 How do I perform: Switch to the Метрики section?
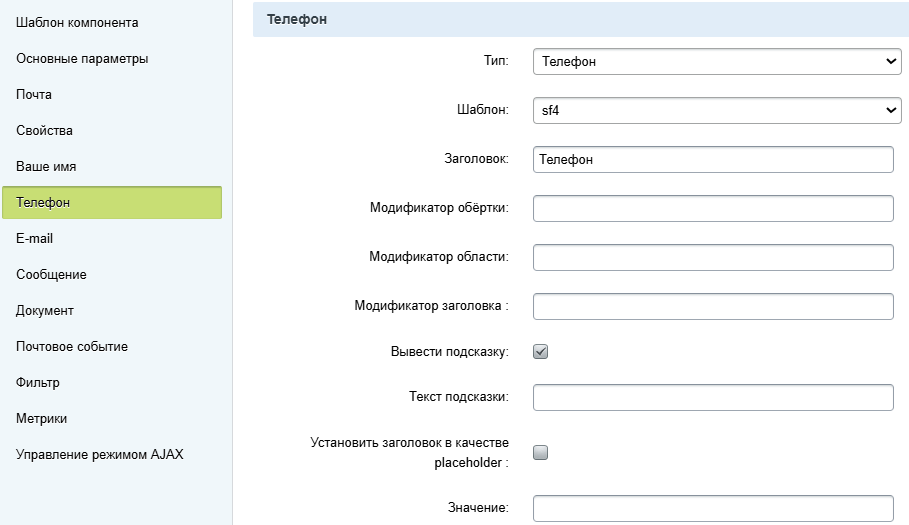click(41, 418)
